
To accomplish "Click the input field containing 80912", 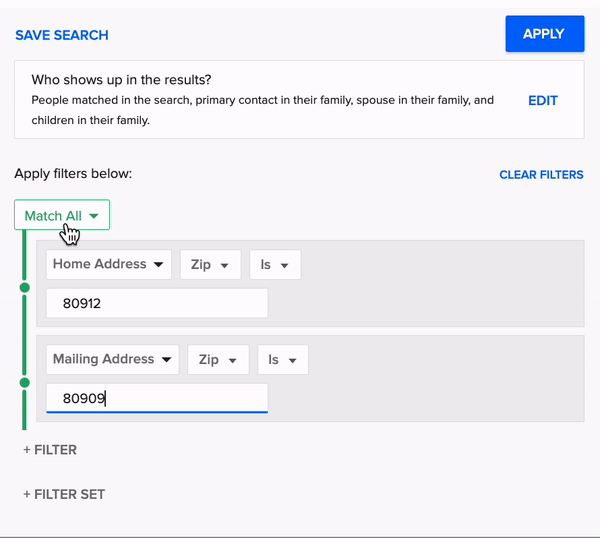I will (x=157, y=304).
